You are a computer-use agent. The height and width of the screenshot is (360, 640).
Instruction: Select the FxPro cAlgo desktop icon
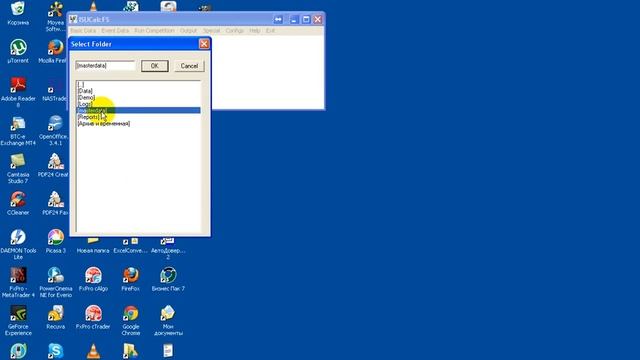(93, 279)
